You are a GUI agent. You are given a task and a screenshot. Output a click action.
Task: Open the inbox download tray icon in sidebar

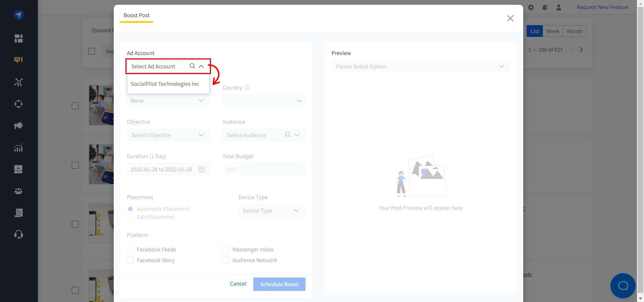coord(18,169)
